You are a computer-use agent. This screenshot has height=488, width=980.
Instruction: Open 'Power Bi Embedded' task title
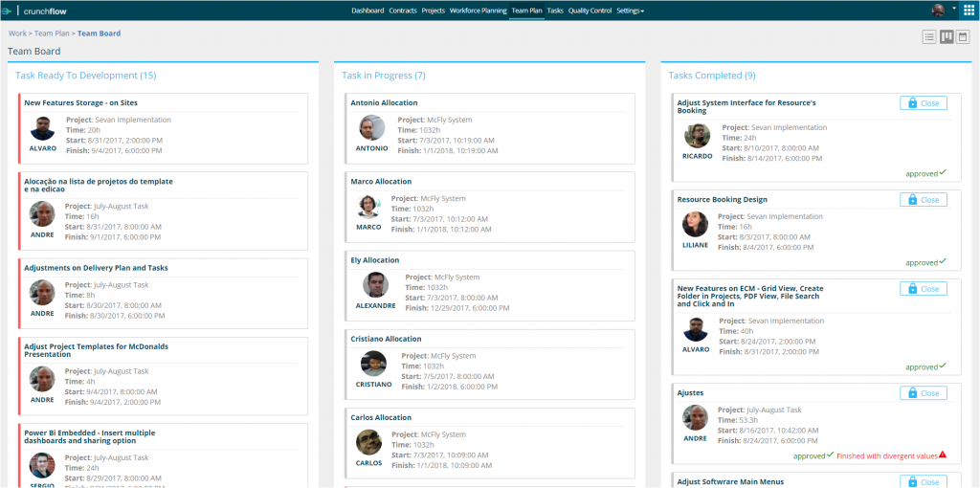(90, 436)
